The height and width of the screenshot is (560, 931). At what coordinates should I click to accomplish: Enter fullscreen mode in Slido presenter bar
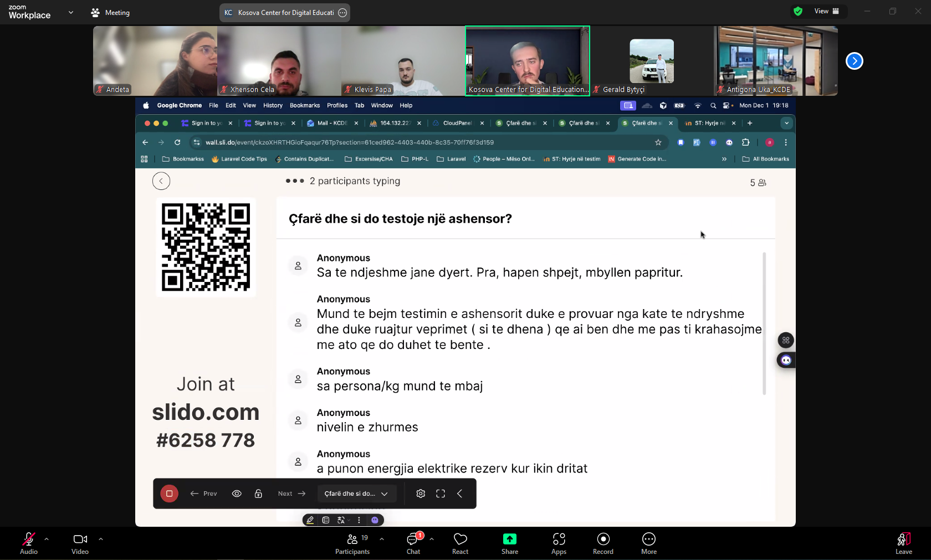[x=441, y=494]
